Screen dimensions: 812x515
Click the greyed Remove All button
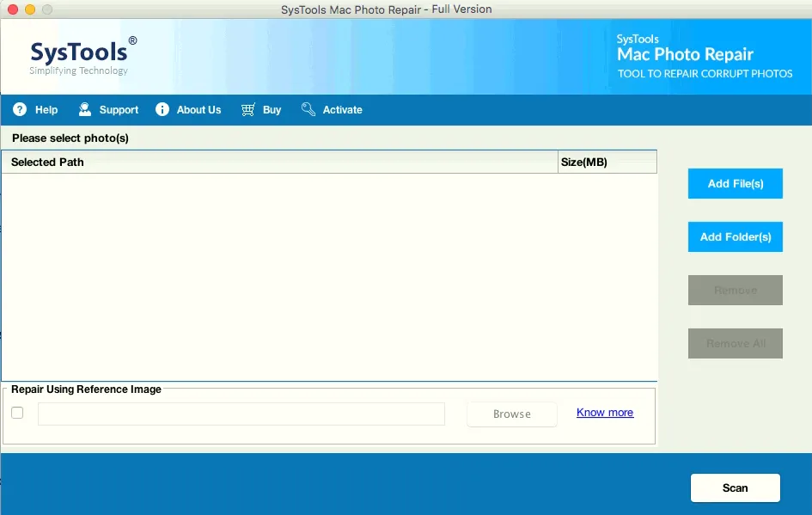pyautogui.click(x=736, y=344)
